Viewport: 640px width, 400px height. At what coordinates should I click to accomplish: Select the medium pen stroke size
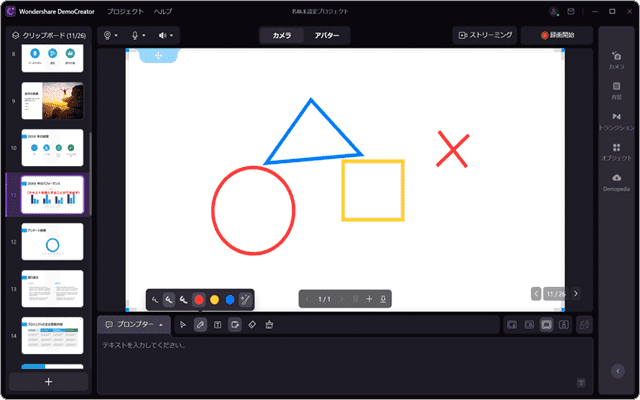tap(169, 300)
